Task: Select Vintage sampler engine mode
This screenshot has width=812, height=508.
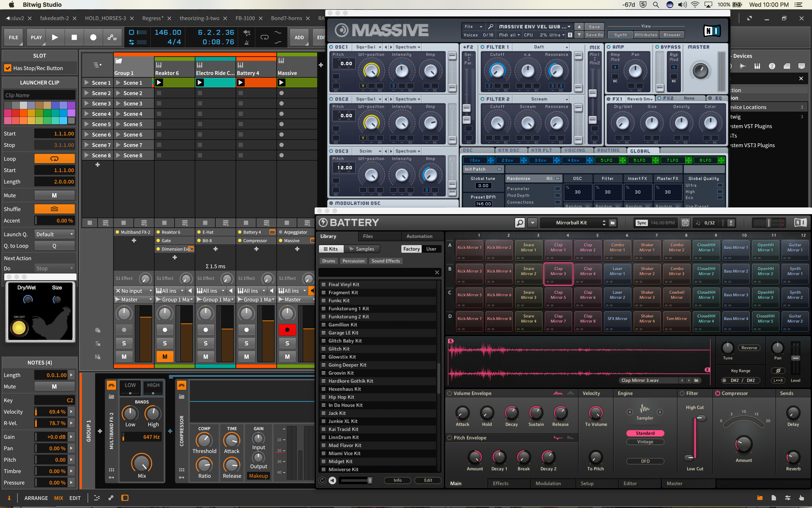Action: tap(645, 442)
